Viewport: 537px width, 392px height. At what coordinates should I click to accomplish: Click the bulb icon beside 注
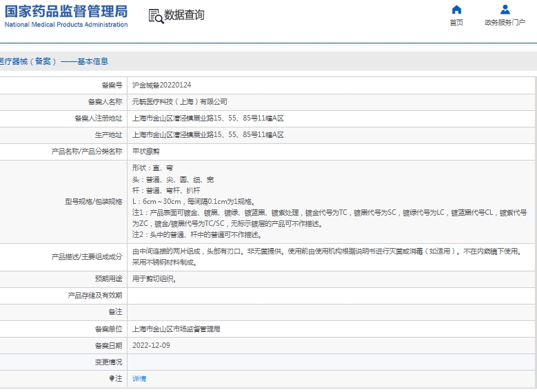(112, 378)
